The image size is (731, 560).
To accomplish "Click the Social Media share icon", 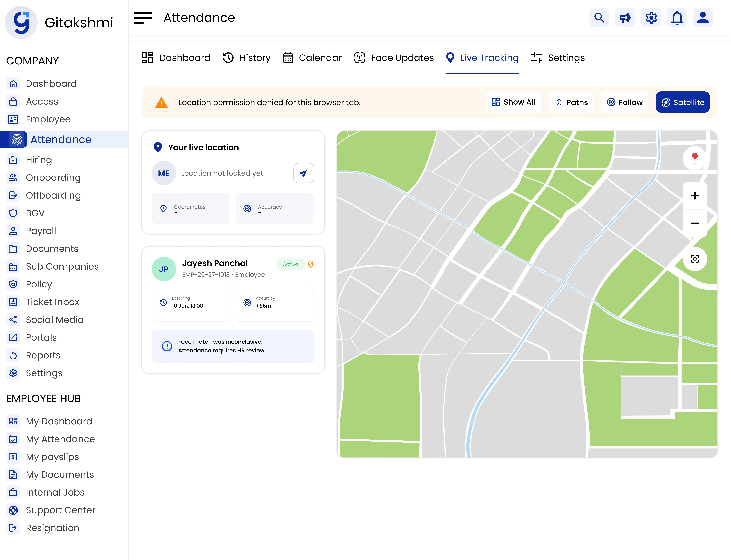I will pos(13,320).
